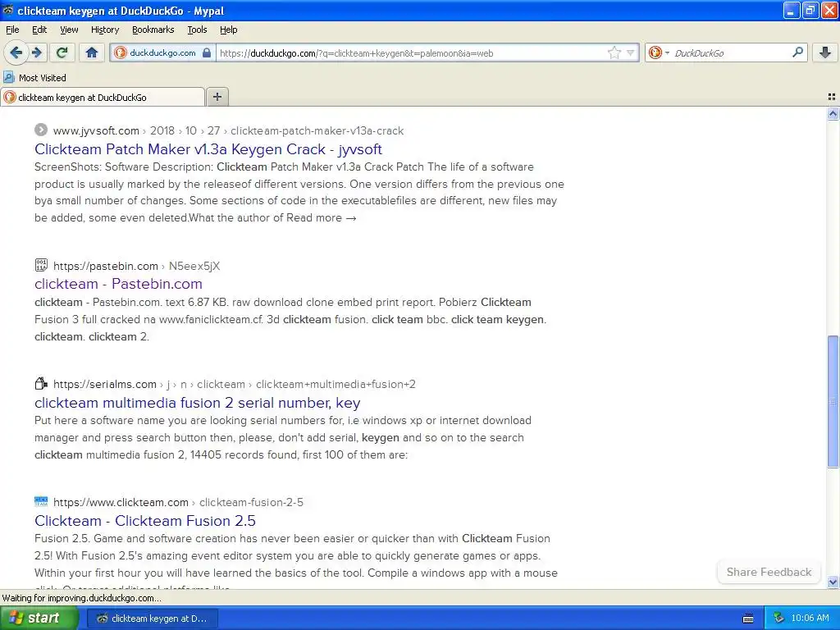Click the 'clickteam+multimedia+fusion+2' breadcrumb text
The height and width of the screenshot is (630, 840).
pos(336,384)
